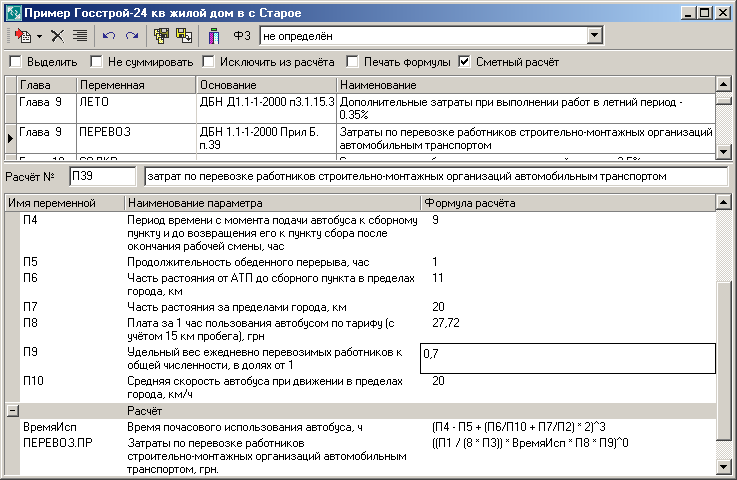Viewport: 737px width, 480px height.
Task: Click the Наименование column header
Action: click(526, 85)
